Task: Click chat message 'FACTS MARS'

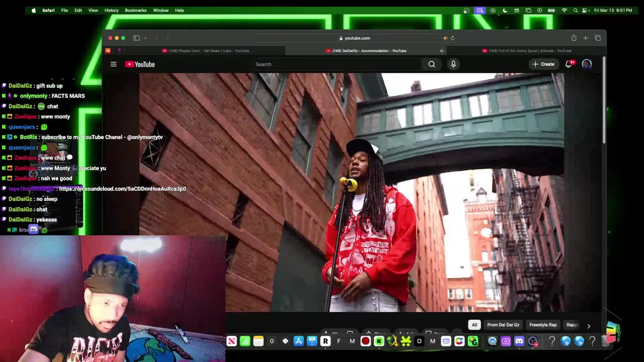Action: (68, 96)
